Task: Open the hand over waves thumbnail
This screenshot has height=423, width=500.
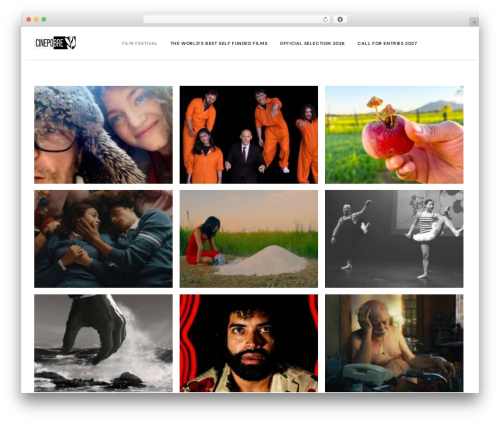Action: [x=103, y=343]
